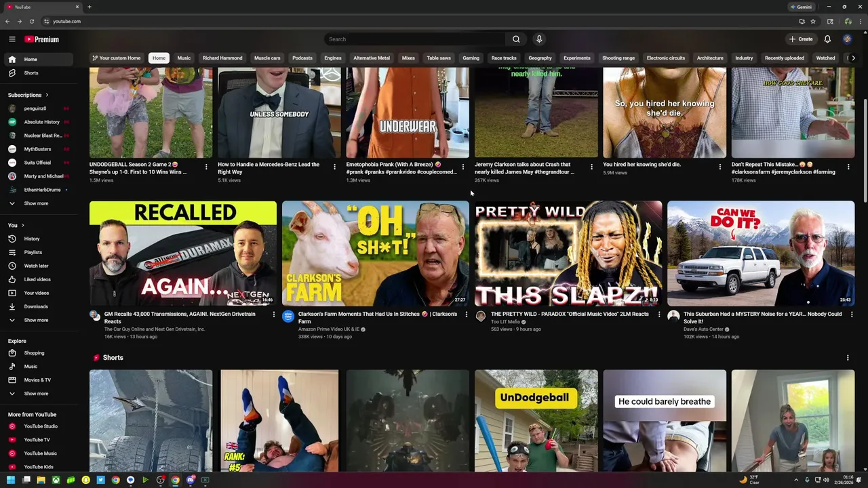Play the UnDodgeball short thumbnail
Screen dimensions: 868x488
[536, 420]
